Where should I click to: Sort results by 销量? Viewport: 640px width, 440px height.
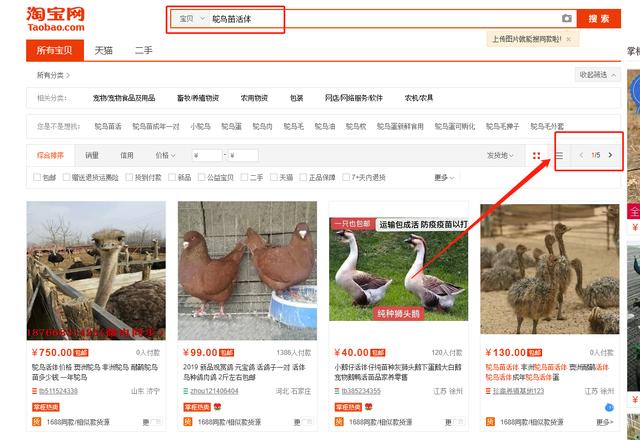coord(92,156)
